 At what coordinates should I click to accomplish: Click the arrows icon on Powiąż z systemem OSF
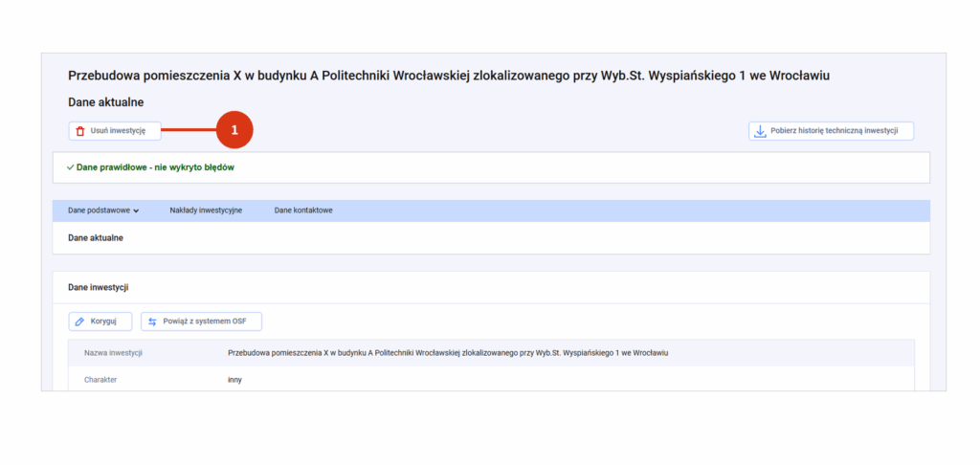click(x=152, y=321)
